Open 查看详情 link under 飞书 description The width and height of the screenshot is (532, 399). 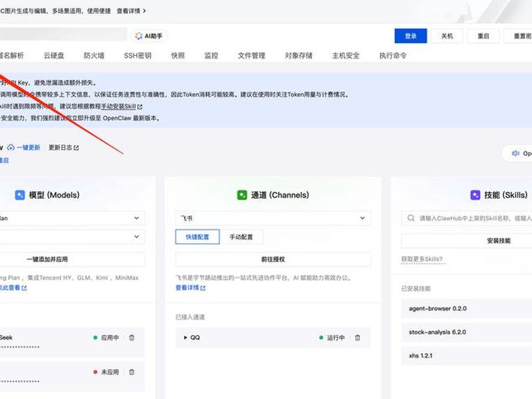point(190,288)
